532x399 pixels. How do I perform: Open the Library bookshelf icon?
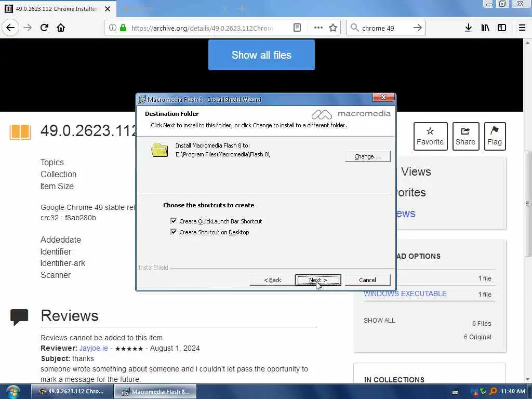(x=485, y=28)
